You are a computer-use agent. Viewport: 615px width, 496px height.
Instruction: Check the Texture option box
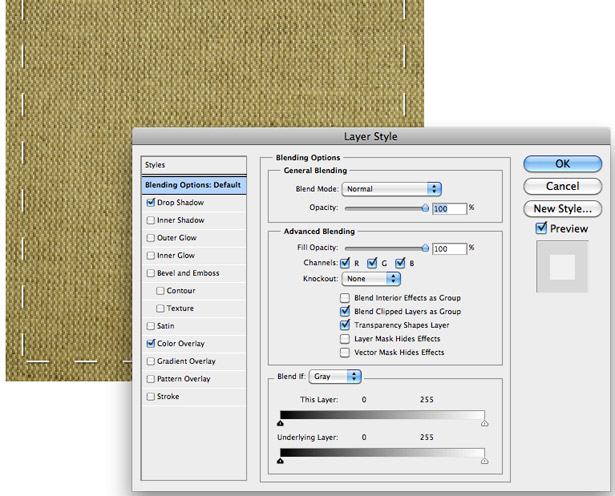(x=160, y=309)
